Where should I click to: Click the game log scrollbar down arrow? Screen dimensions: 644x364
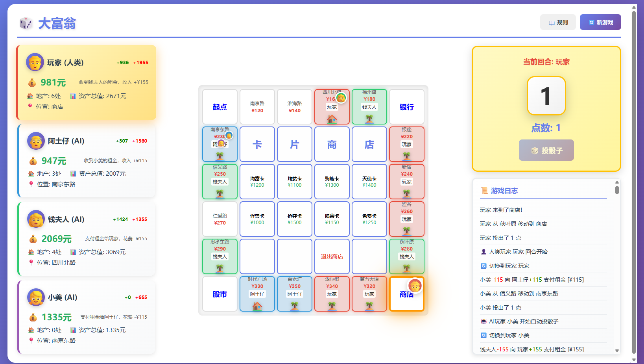(x=617, y=351)
